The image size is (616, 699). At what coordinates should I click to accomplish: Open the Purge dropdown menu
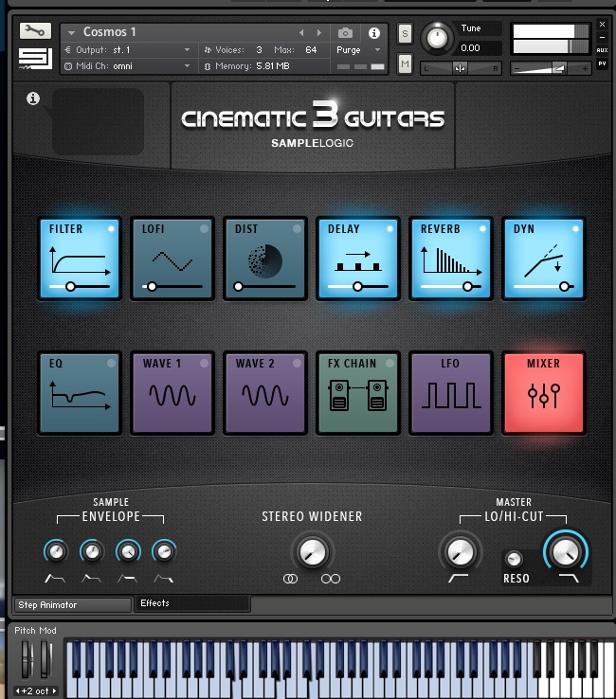[358, 49]
